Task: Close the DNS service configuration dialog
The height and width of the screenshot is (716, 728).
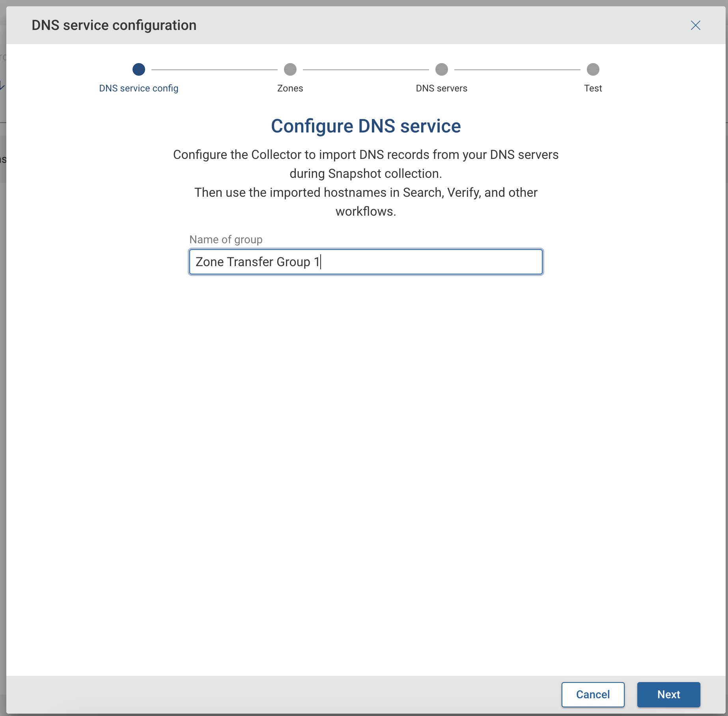Action: [x=695, y=25]
